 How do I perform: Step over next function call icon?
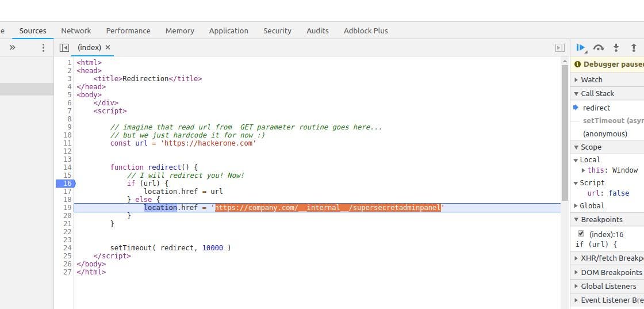(x=599, y=48)
